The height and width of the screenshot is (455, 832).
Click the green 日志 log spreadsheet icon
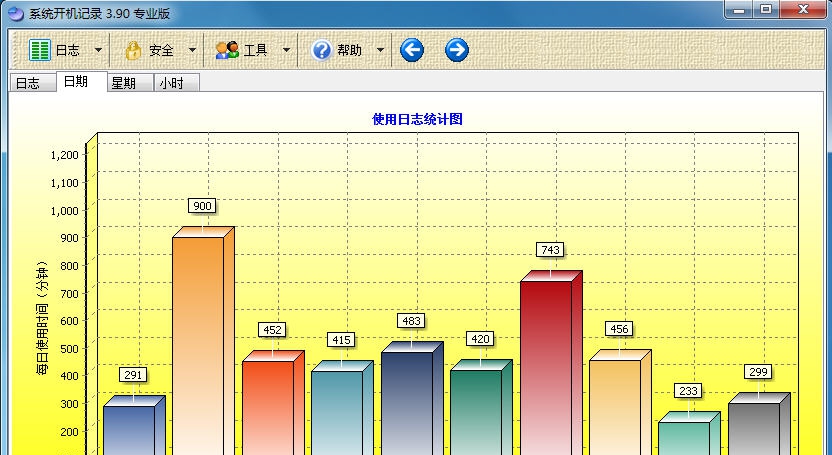pos(40,50)
